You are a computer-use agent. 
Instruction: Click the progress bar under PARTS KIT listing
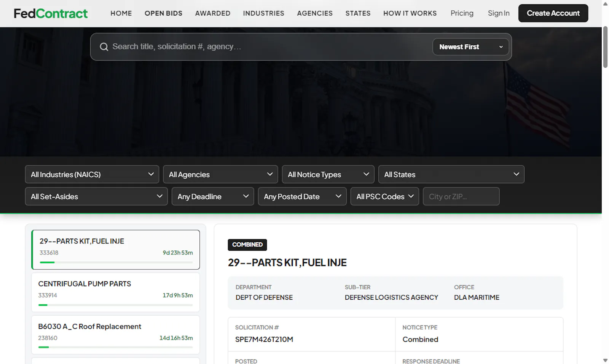coord(116,262)
